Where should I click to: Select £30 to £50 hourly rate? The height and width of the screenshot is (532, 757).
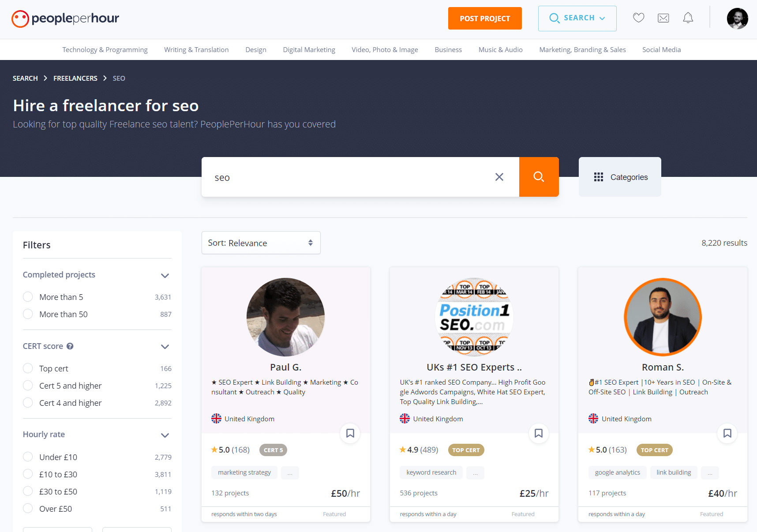click(x=28, y=491)
